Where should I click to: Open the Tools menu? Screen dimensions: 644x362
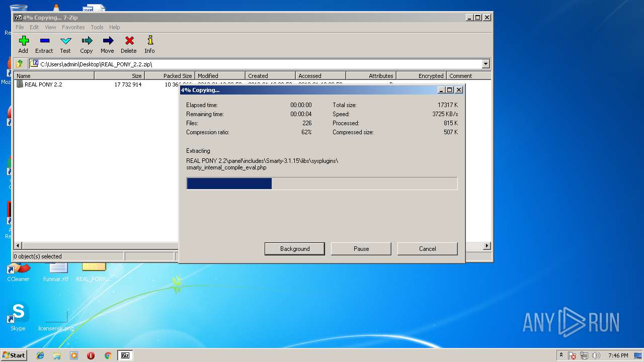pos(97,27)
